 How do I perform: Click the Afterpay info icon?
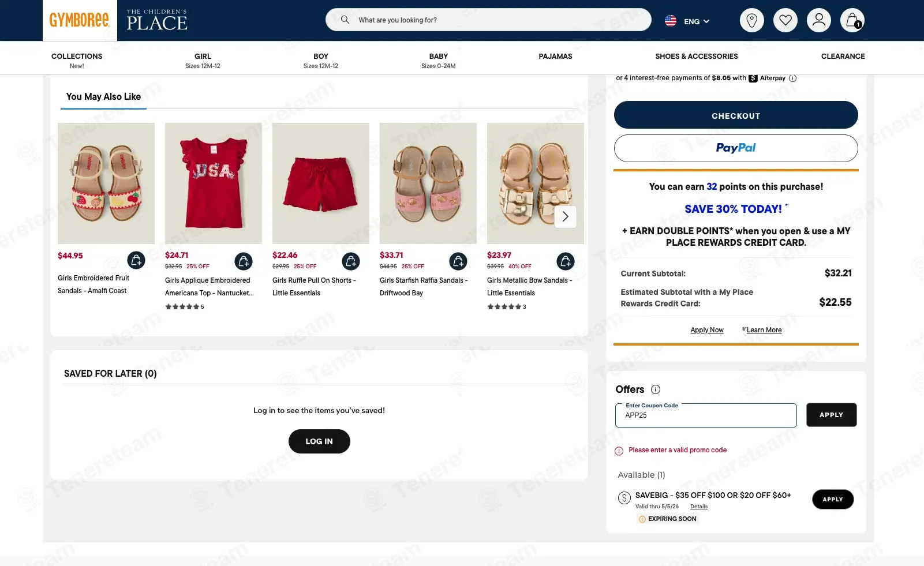[x=792, y=78]
